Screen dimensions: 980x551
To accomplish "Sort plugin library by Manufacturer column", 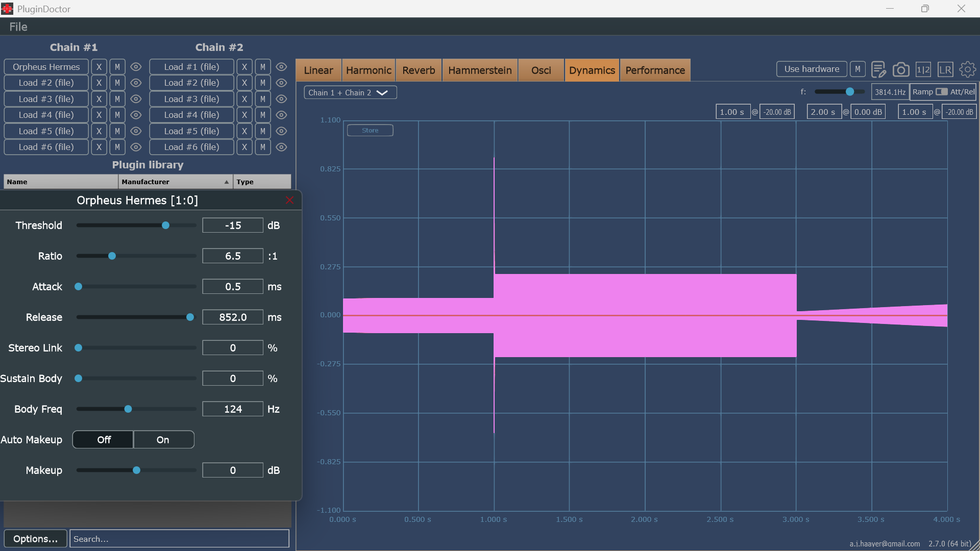I will (175, 182).
